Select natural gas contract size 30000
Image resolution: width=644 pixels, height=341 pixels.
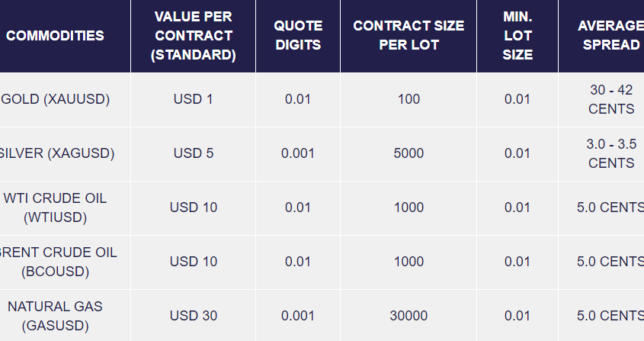[409, 316]
